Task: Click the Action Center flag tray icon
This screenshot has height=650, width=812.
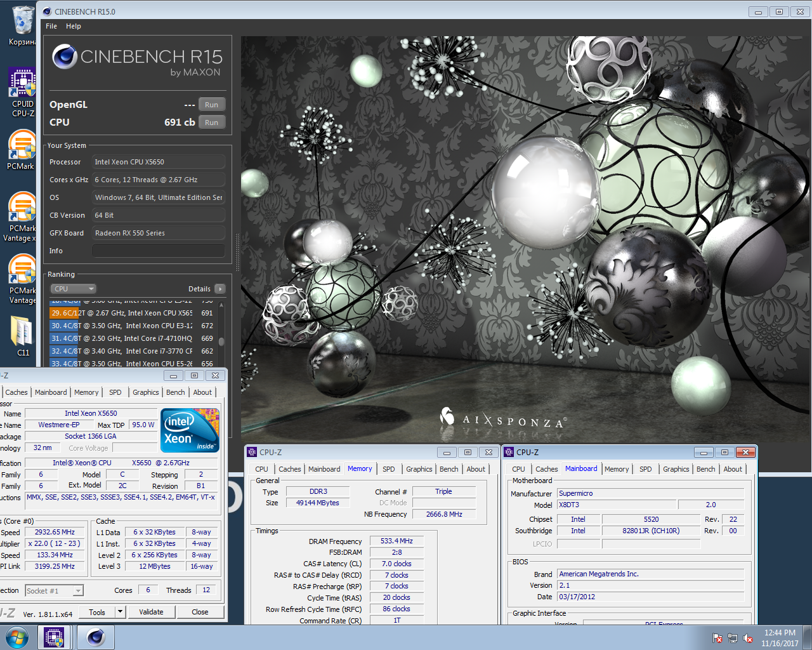Action: 717,638
